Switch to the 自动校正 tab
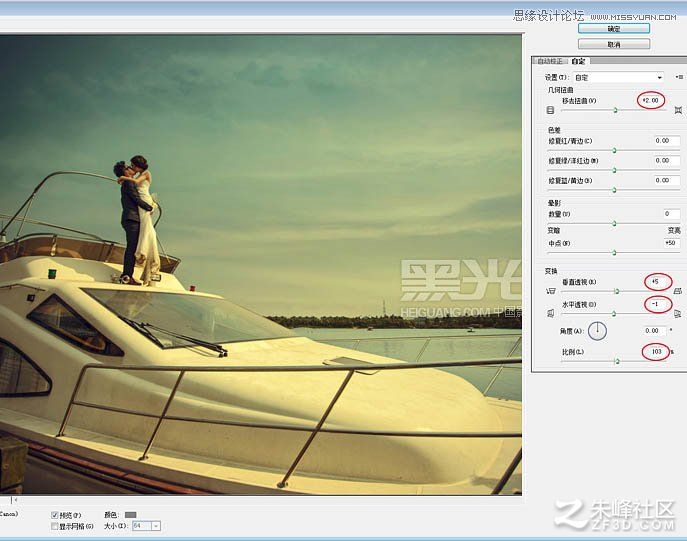The width and height of the screenshot is (687, 541). click(x=550, y=61)
